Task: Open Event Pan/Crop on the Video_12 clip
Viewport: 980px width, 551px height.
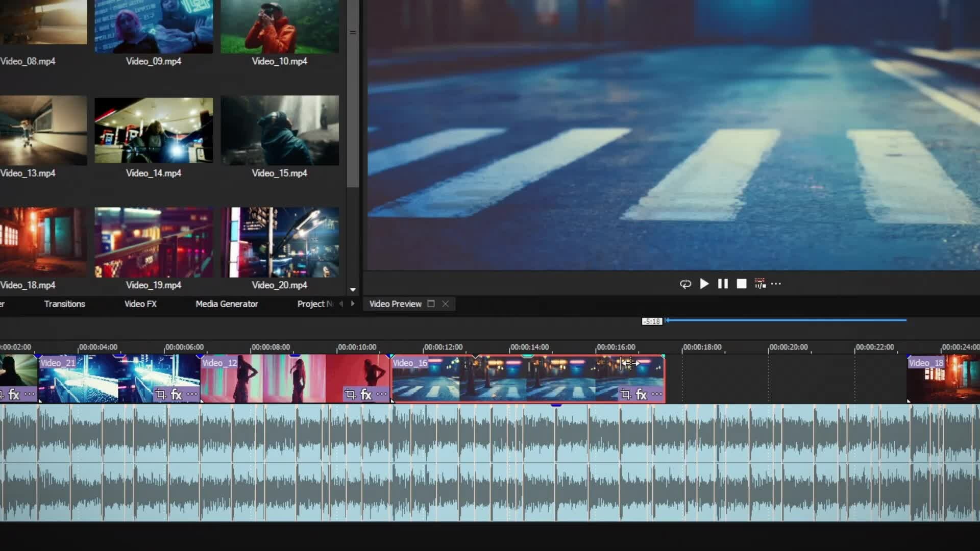Action: 350,394
